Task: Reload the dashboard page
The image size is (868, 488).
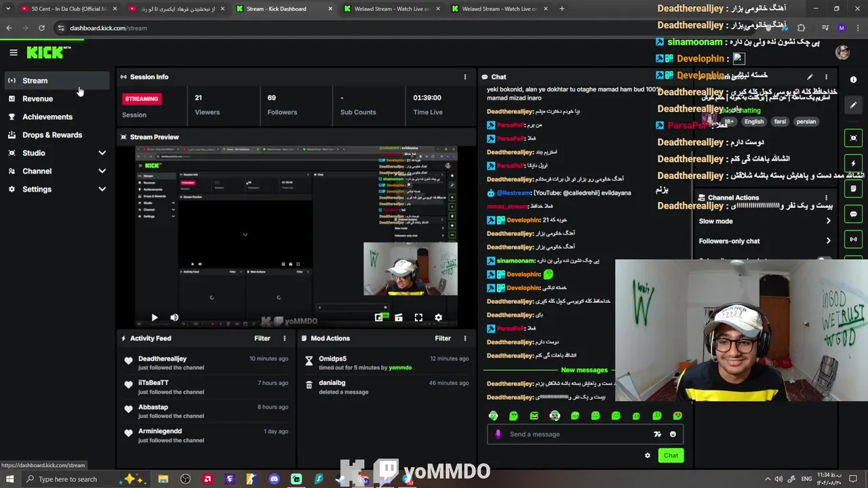Action: coord(41,28)
